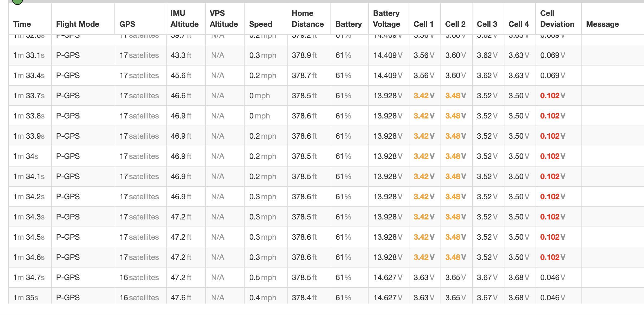Click the VPS Altitude column header
The image size is (644, 315).
(x=224, y=19)
